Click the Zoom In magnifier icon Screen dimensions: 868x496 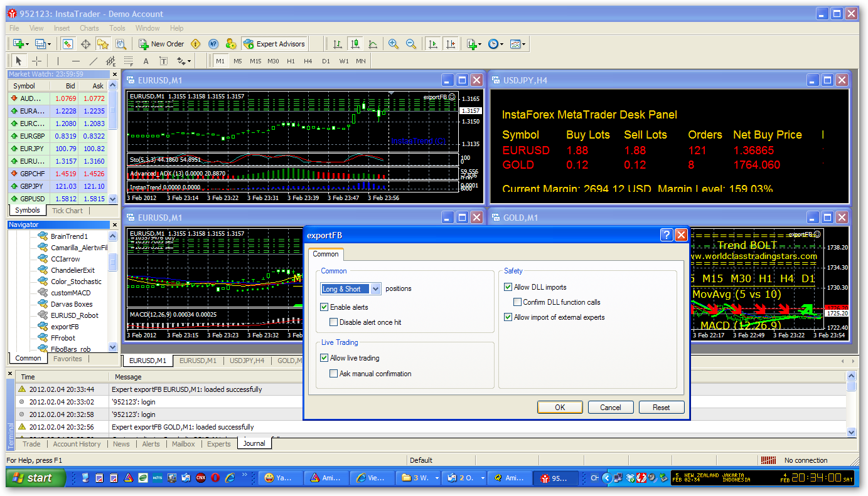(x=394, y=44)
